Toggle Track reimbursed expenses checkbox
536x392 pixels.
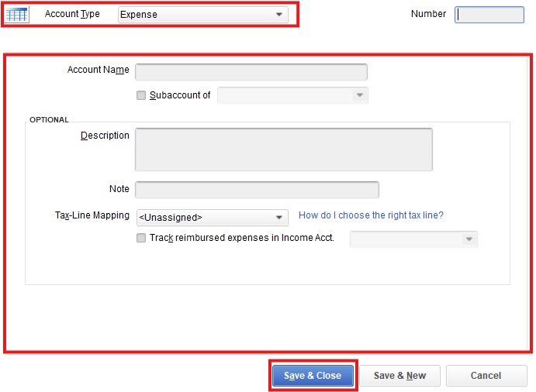pos(141,239)
